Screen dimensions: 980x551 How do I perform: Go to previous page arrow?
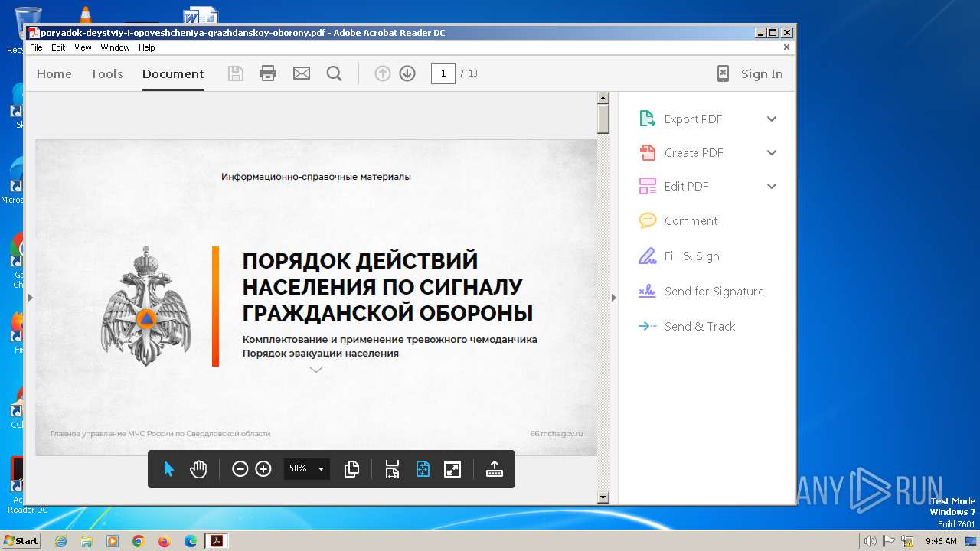pos(383,73)
